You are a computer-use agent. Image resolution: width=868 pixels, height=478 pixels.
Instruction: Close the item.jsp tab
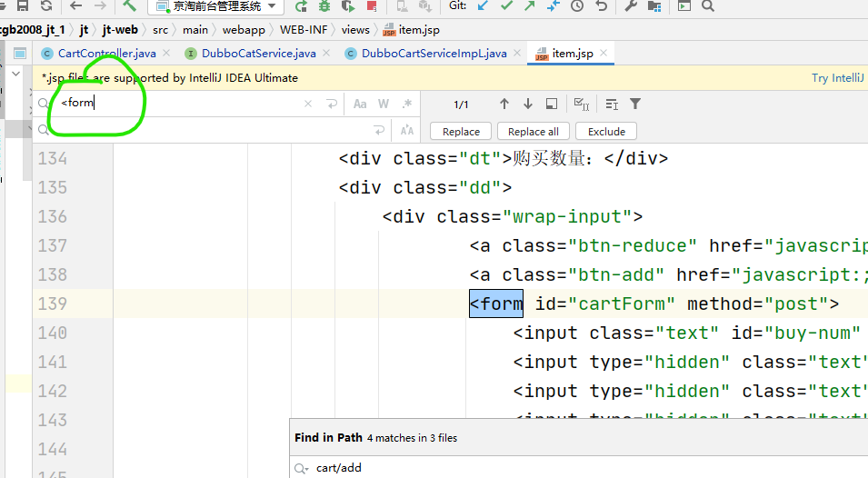pos(604,53)
